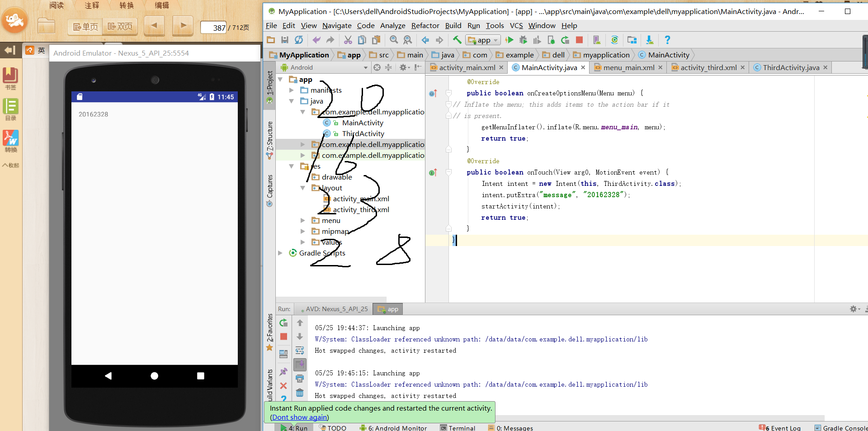Click the Dont show again link
This screenshot has width=868, height=431.
[x=300, y=417]
